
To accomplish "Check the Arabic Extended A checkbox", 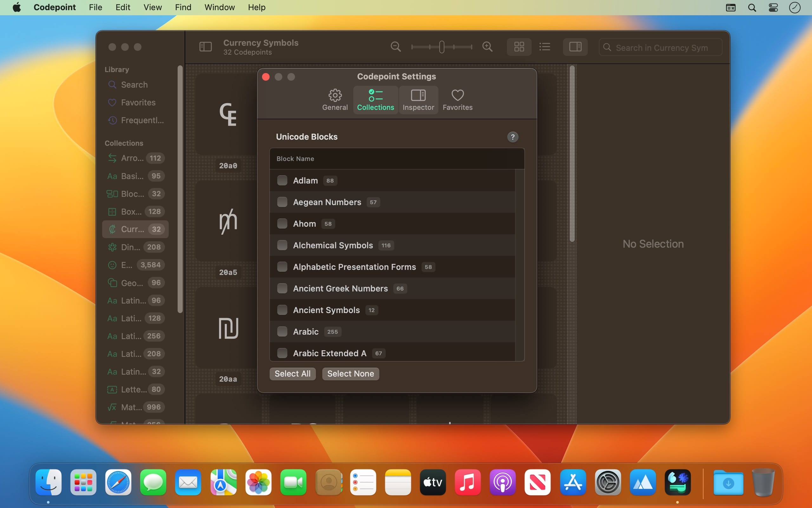I will [282, 353].
